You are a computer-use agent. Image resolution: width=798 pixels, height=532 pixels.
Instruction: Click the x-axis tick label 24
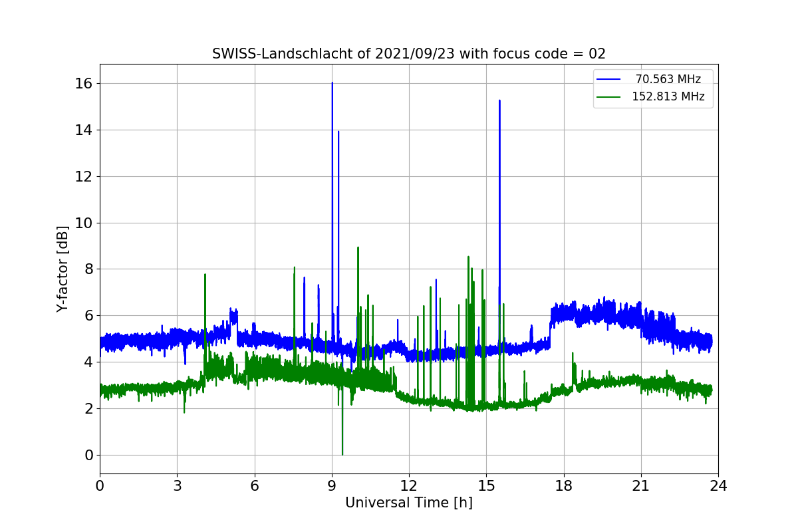point(718,485)
